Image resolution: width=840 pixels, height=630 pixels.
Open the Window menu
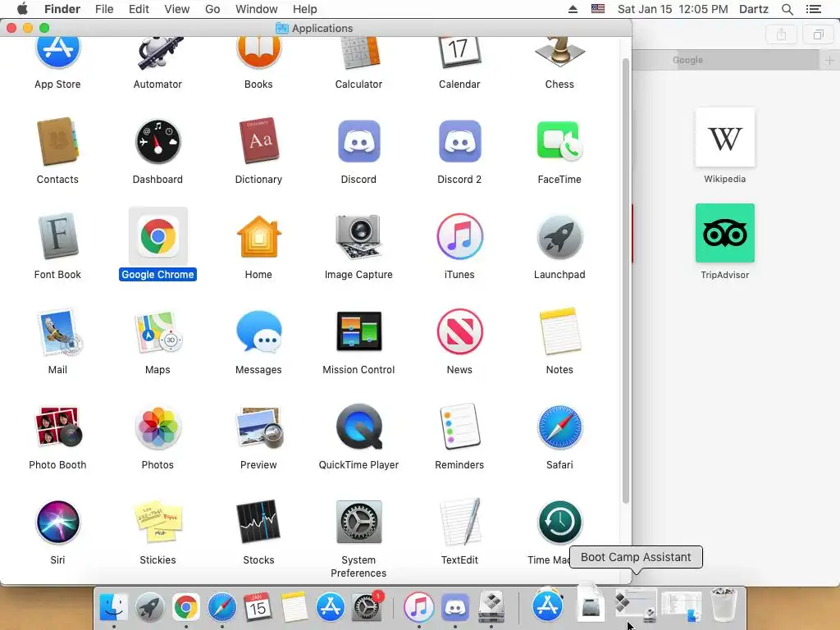click(257, 9)
